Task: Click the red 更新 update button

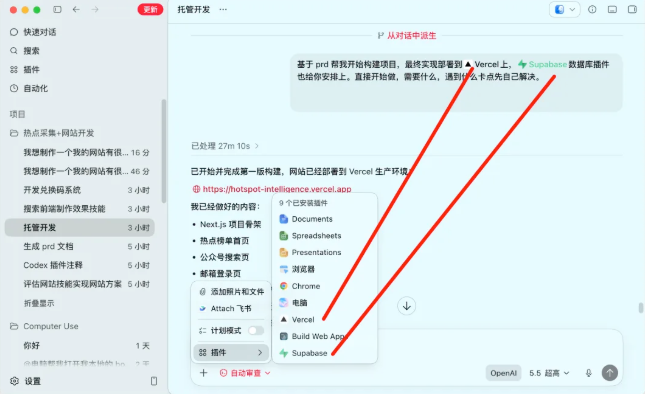Action: 150,9
